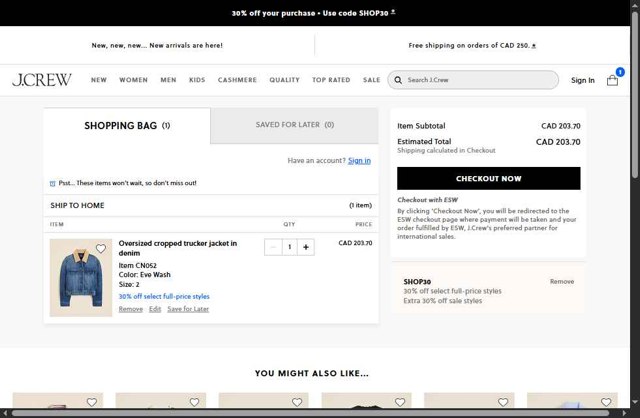This screenshot has width=640, height=418.
Task: Click the J.Crew logo
Action: (42, 80)
